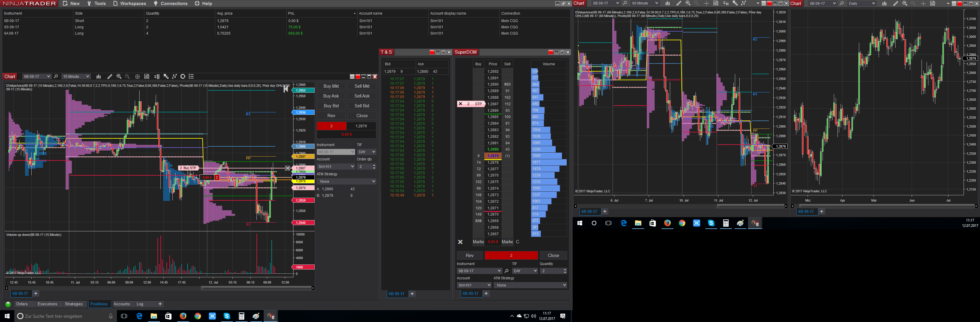The image size is (980, 322).
Task: Select drawing tools pencil in 15 Minute chart
Action: tap(109, 76)
